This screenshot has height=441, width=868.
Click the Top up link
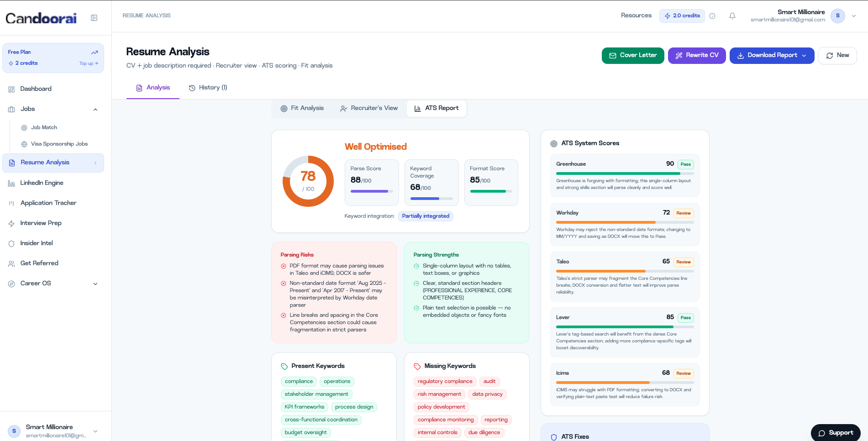click(x=89, y=63)
